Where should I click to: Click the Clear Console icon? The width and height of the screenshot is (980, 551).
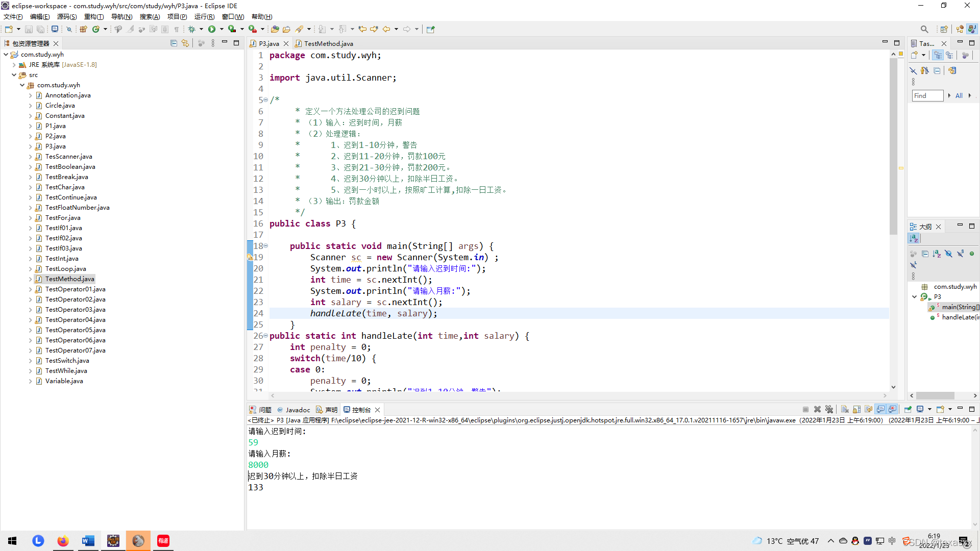(845, 410)
